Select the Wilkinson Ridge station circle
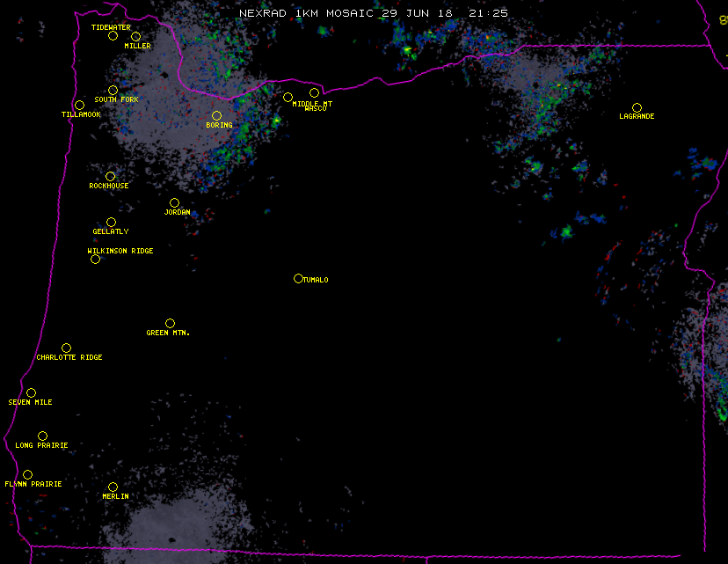Screen dimensions: 728x564 tap(95, 259)
